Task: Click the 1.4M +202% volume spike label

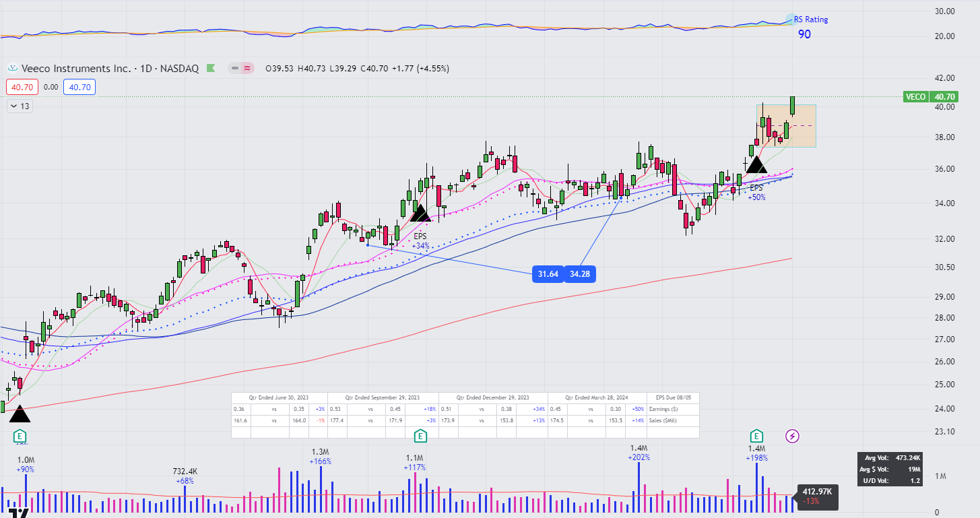Action: point(639,453)
